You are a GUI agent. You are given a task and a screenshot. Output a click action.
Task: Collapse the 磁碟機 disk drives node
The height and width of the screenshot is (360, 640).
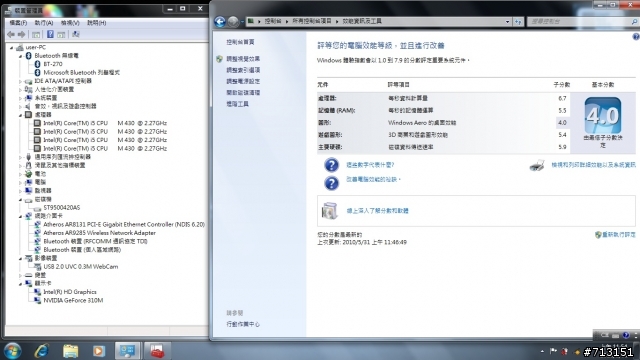[x=20, y=200]
